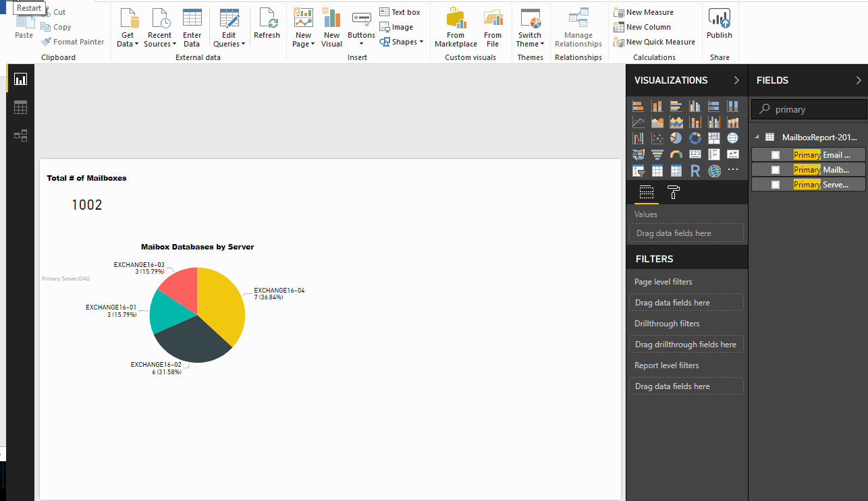Enable the Primary Serve... field checkbox
The width and height of the screenshot is (868, 501).
(x=776, y=185)
